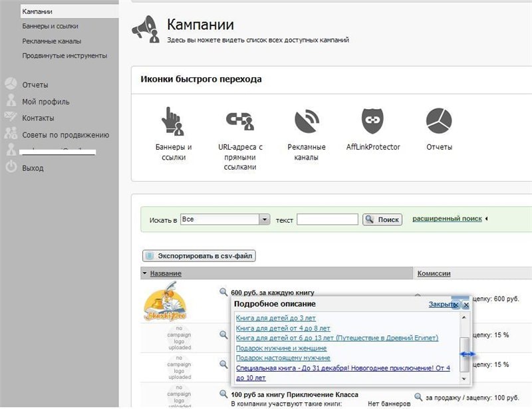Open the AffLinkProtector shield icon
The image size is (532, 409).
click(373, 121)
